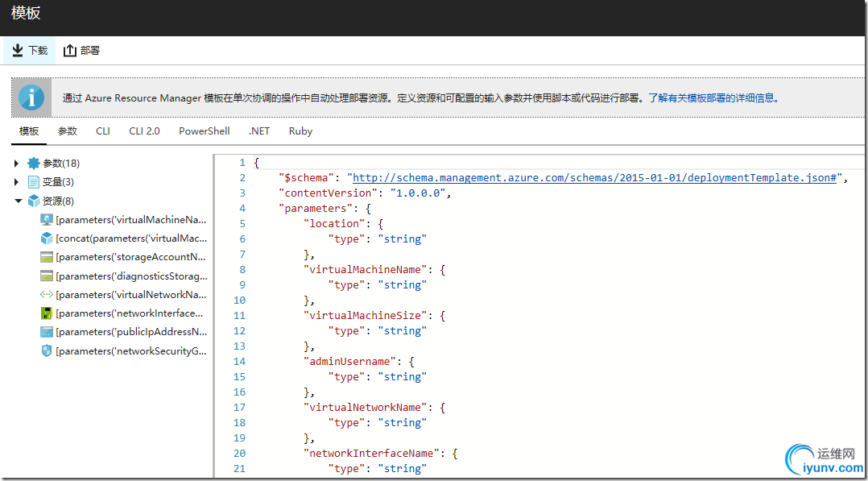Click the "$schema" key in code
Screen dimensions: 868x481
pyautogui.click(x=307, y=178)
